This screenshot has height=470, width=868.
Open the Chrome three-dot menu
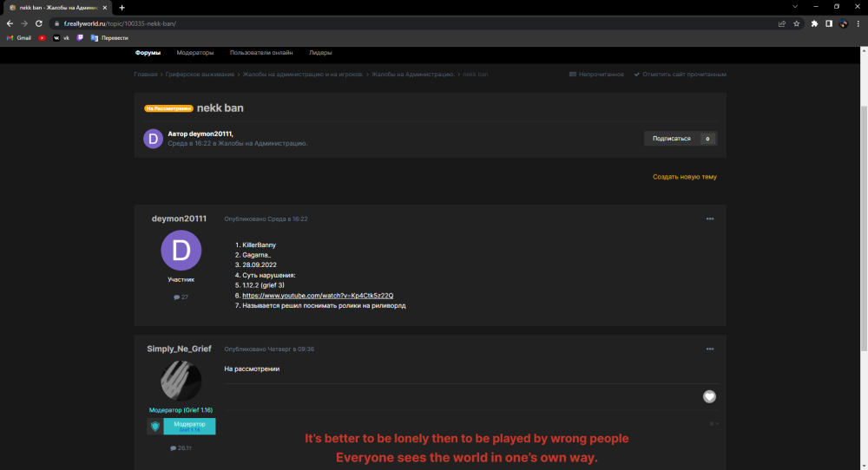click(858, 23)
